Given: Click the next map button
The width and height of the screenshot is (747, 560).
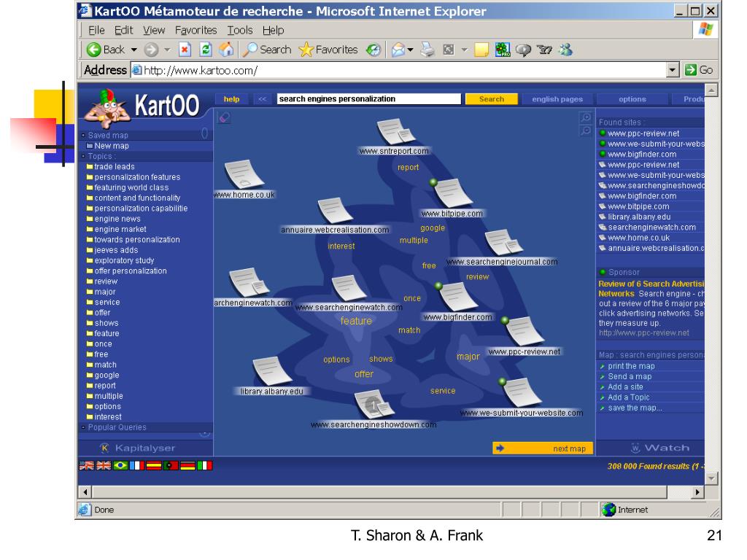Looking at the screenshot, I should coord(543,448).
